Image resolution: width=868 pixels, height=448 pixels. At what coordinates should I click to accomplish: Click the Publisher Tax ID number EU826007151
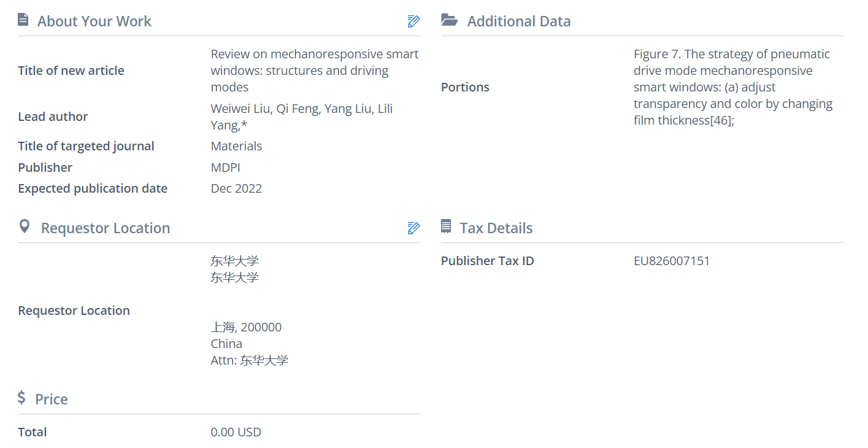(671, 261)
